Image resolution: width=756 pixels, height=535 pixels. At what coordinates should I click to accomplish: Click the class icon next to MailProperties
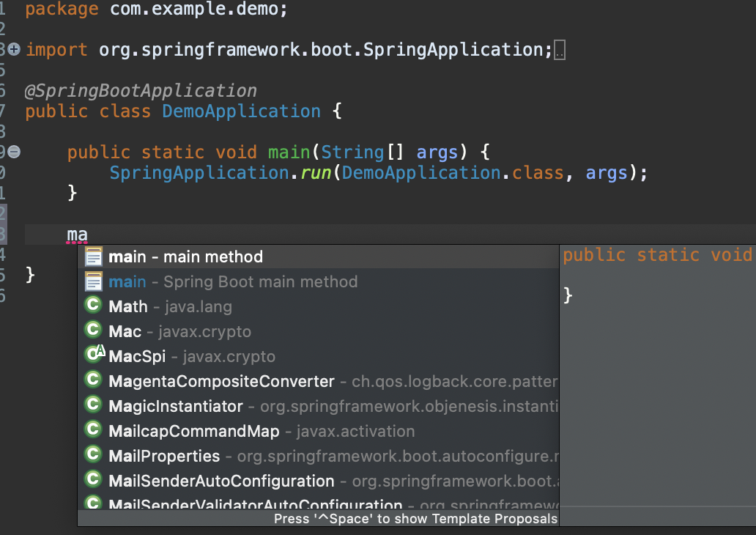(x=93, y=455)
